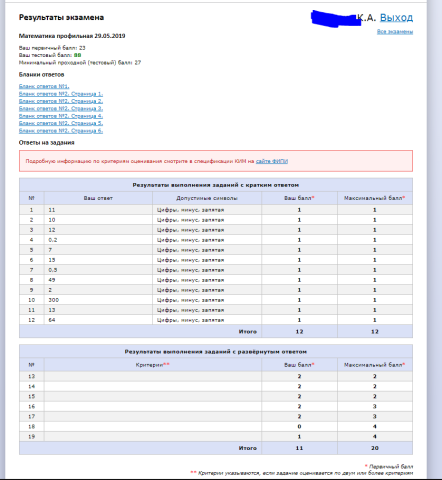The image size is (442, 480).
Task: Click the Результаты экзамена heading
Action: pos(61,17)
